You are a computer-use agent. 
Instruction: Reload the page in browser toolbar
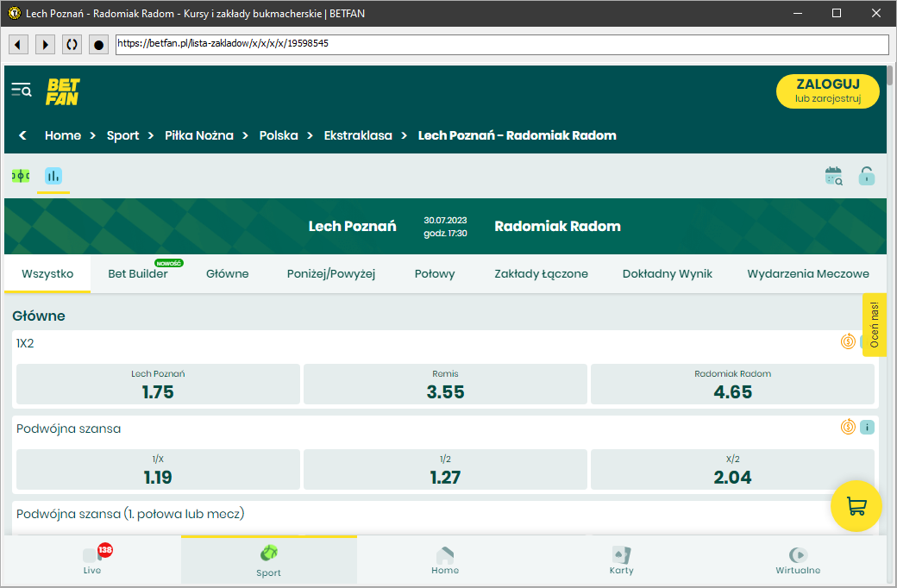point(72,44)
